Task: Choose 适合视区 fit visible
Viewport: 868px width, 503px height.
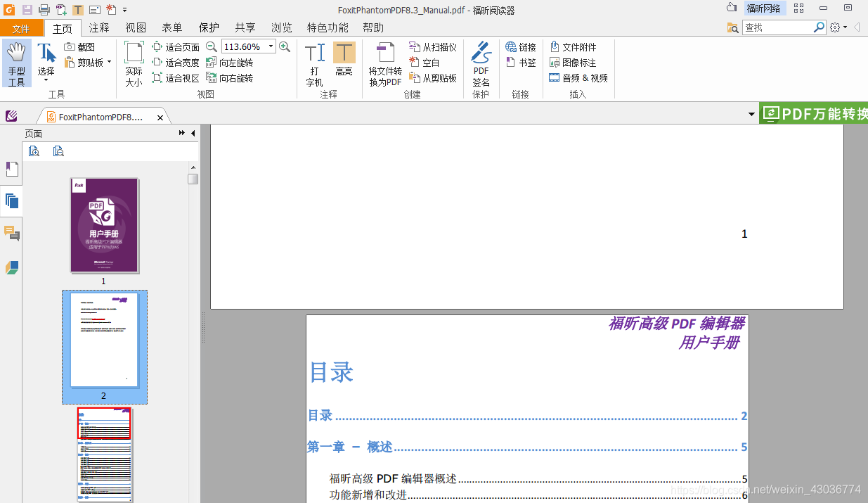Action: (x=176, y=78)
